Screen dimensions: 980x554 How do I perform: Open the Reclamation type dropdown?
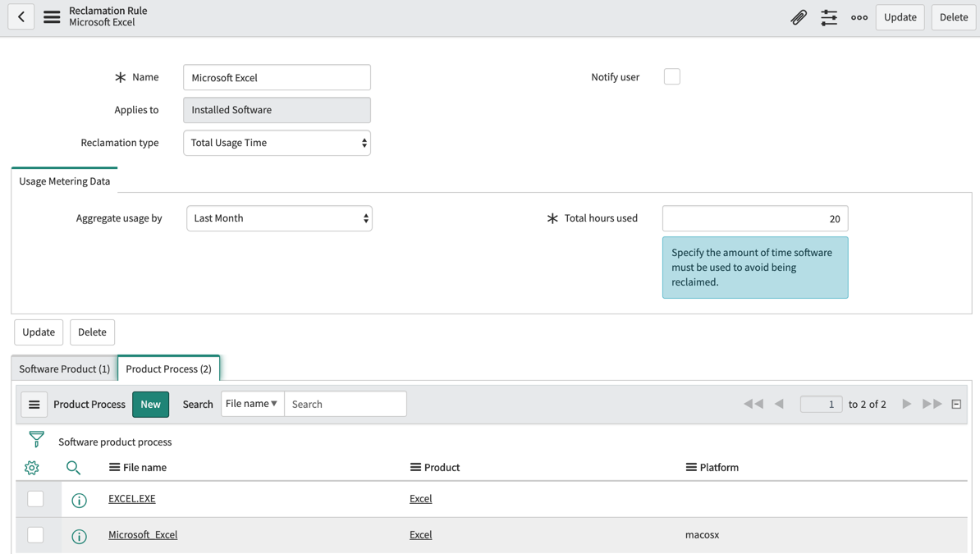(x=277, y=143)
